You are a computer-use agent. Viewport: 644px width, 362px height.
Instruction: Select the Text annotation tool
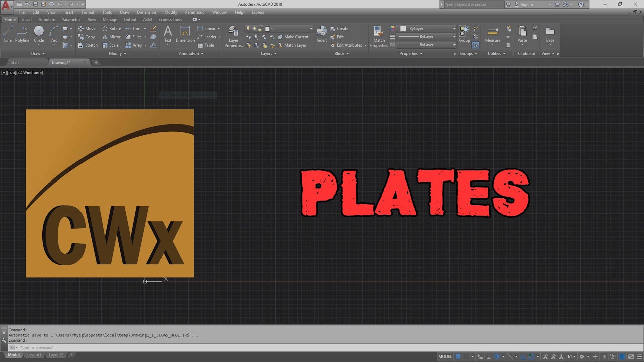(168, 34)
